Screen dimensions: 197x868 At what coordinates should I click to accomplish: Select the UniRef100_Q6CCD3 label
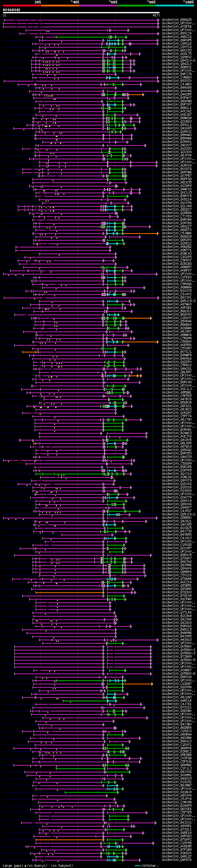click(x=177, y=50)
